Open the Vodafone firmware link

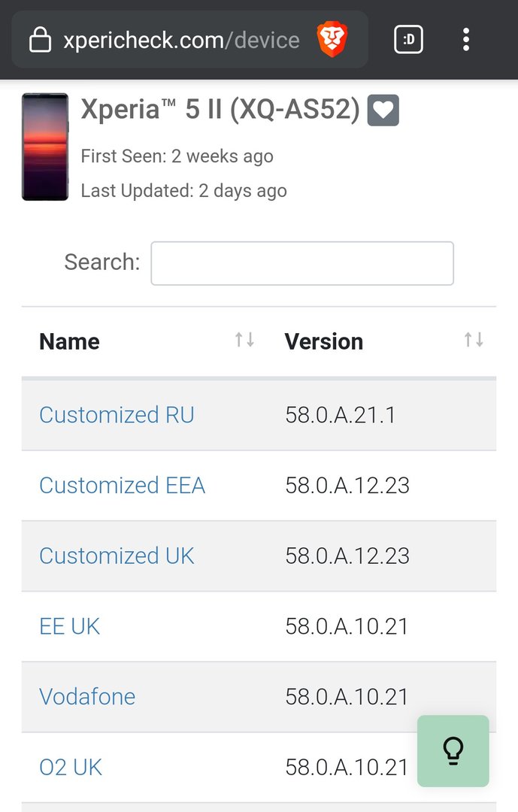87,696
